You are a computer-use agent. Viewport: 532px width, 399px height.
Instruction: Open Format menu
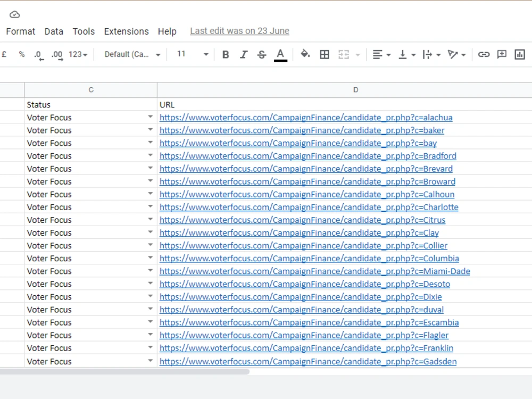click(20, 31)
